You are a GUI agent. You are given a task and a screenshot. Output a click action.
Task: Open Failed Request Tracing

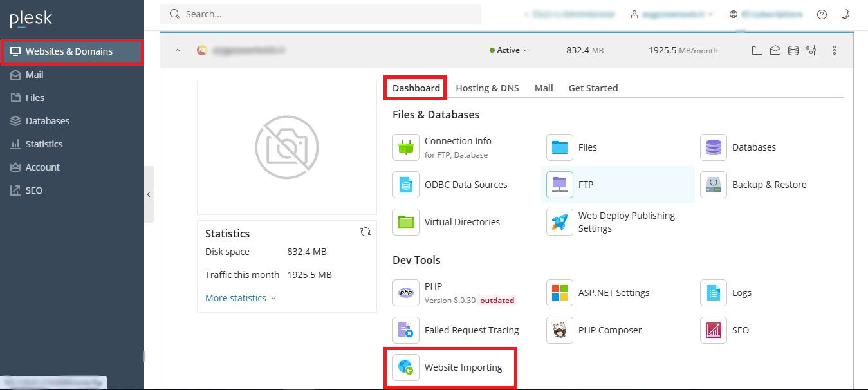click(456, 330)
